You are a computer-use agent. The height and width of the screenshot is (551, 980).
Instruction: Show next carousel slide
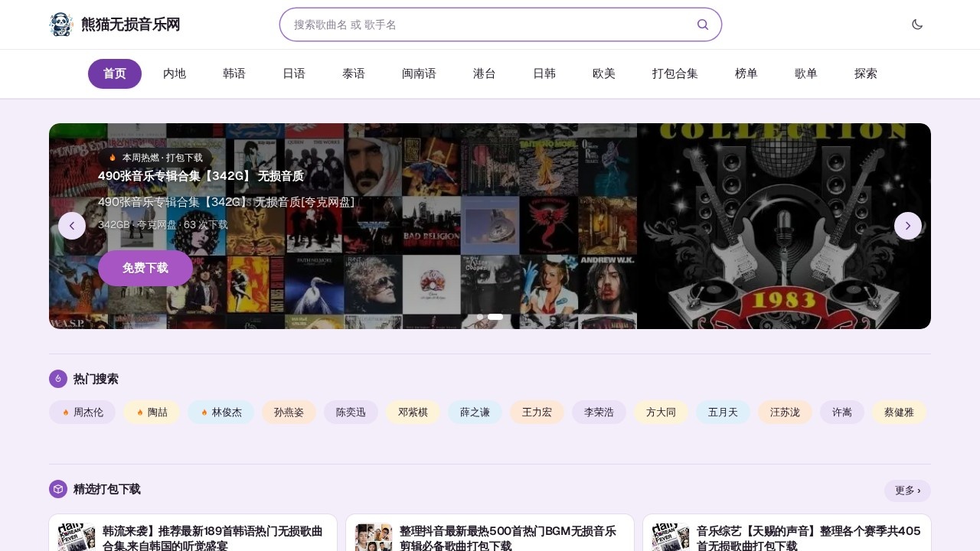coord(908,226)
